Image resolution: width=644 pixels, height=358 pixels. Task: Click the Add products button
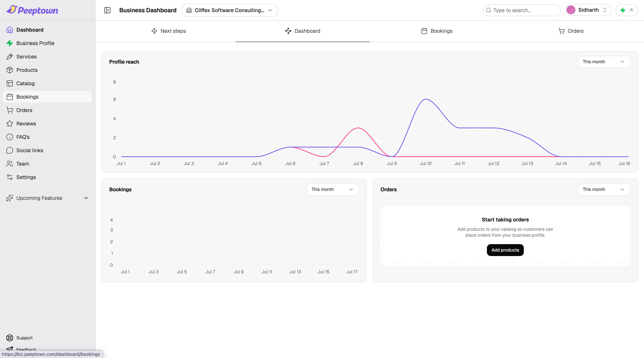coord(505,250)
